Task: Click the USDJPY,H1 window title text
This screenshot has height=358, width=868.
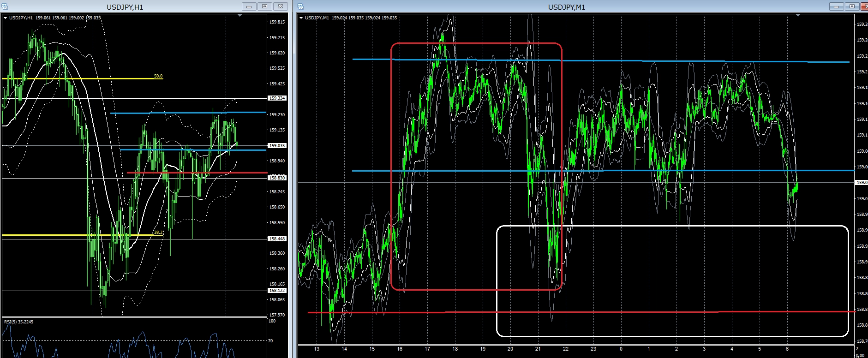Action: 125,7
